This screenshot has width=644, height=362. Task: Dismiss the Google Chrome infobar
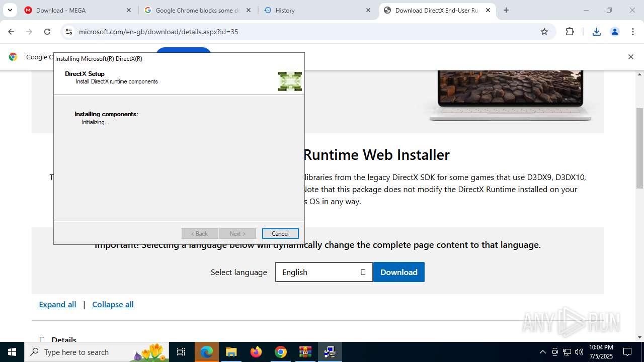tap(631, 57)
